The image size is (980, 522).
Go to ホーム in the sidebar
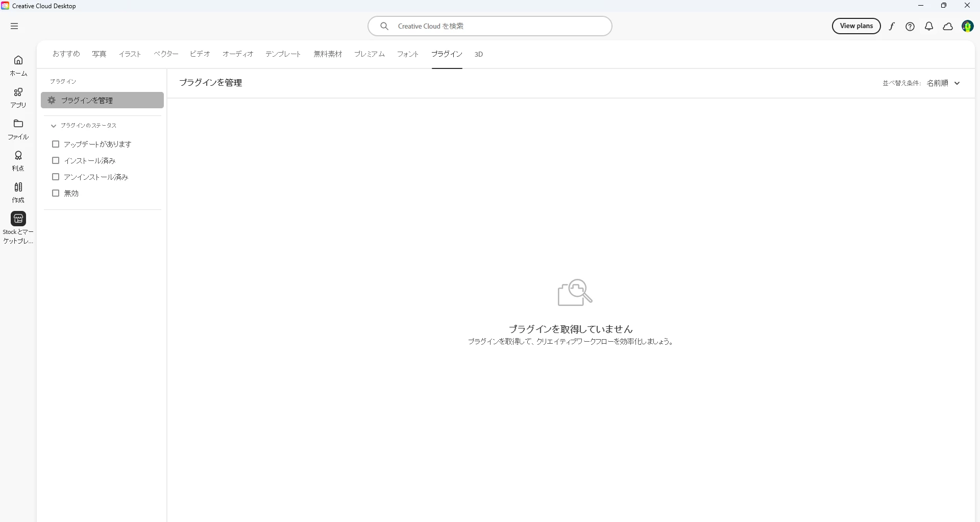click(18, 66)
